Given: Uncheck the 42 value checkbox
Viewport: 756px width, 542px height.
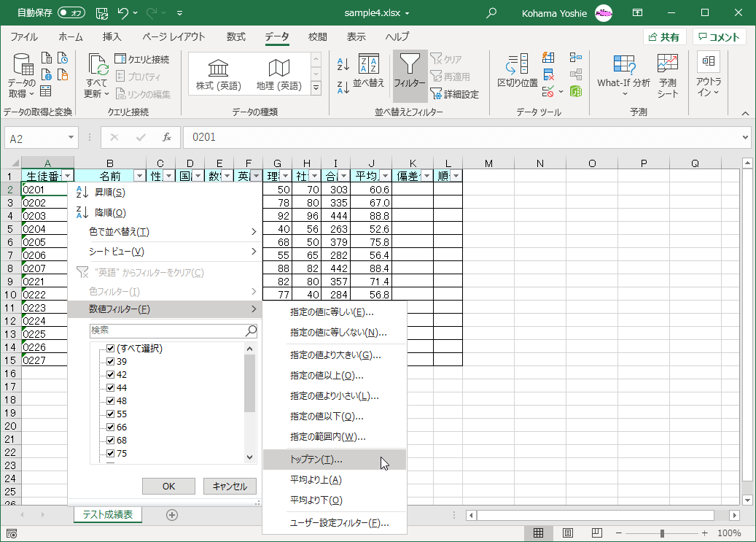Looking at the screenshot, I should [x=110, y=374].
